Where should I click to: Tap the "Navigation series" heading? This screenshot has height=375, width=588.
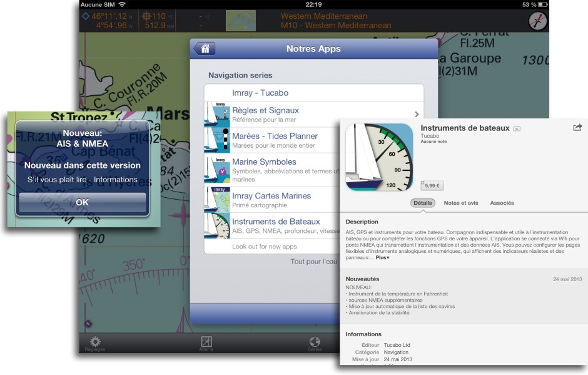coord(240,75)
